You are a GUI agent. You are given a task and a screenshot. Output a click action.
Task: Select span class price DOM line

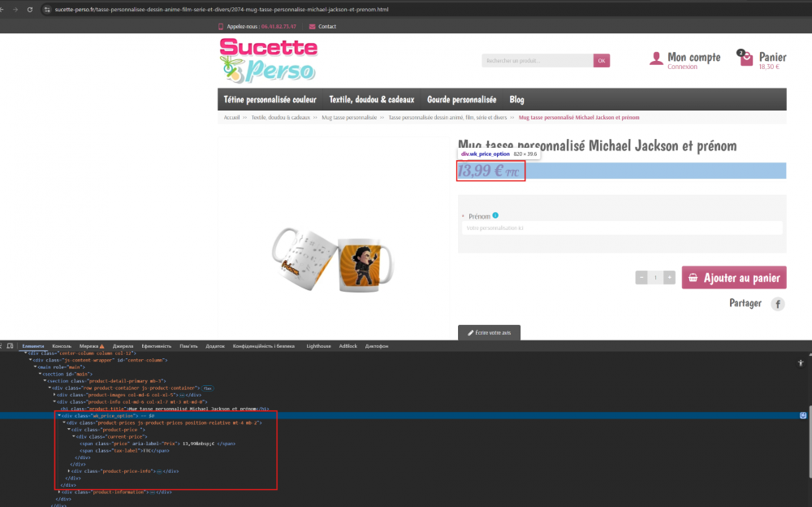tap(157, 444)
